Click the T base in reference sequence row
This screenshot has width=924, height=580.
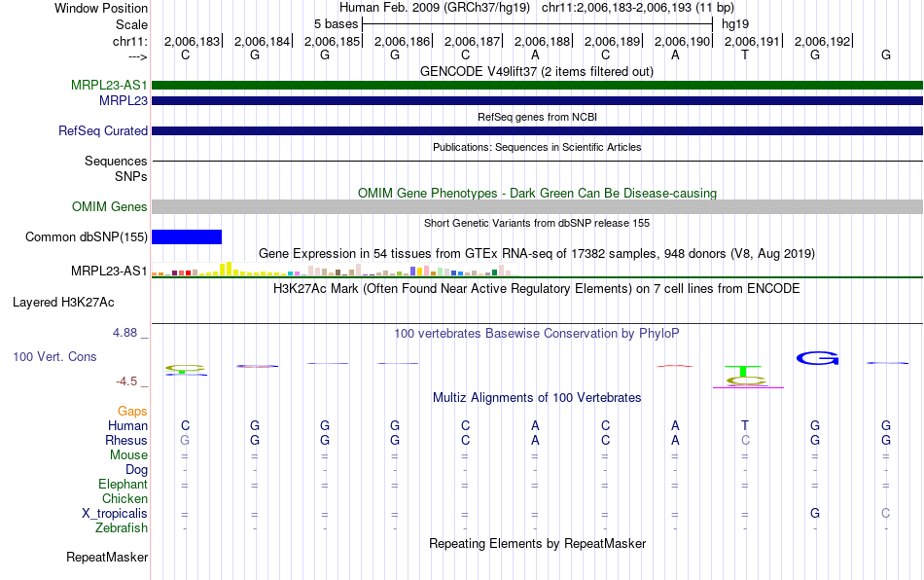tap(745, 55)
